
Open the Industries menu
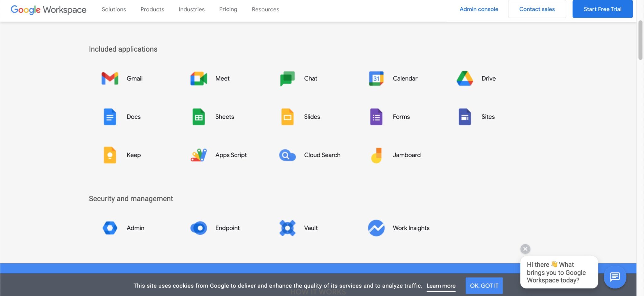[192, 9]
